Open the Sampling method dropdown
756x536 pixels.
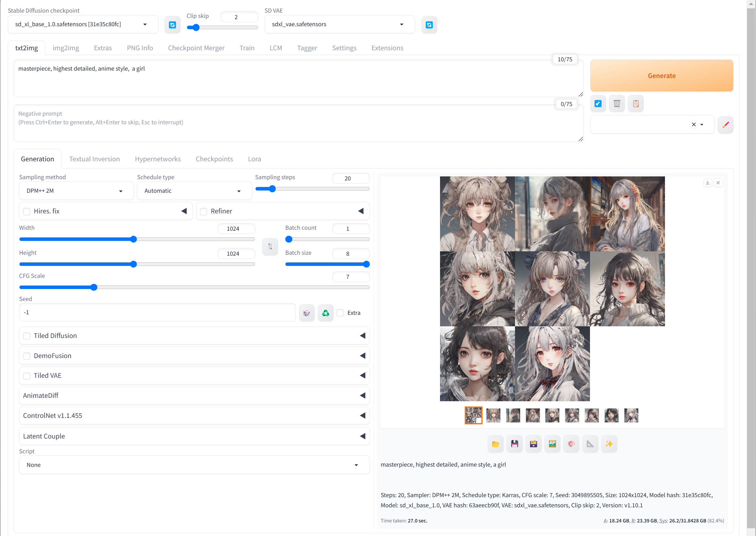point(76,191)
